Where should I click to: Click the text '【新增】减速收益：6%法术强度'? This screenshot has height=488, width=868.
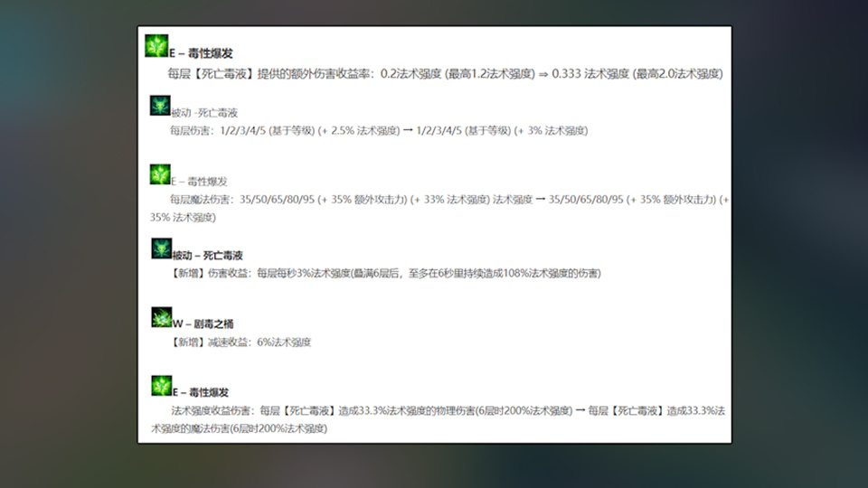(241, 343)
